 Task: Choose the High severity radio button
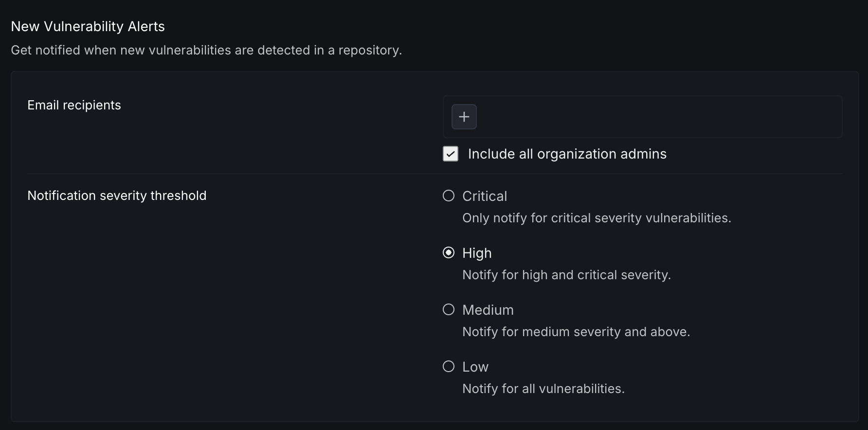(x=449, y=252)
